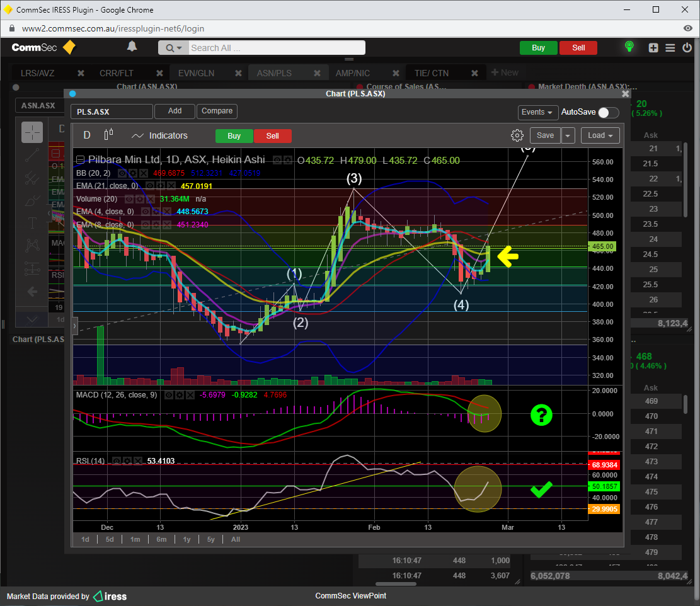700x606 pixels.
Task: Click the power logout icon
Action: pyautogui.click(x=687, y=47)
